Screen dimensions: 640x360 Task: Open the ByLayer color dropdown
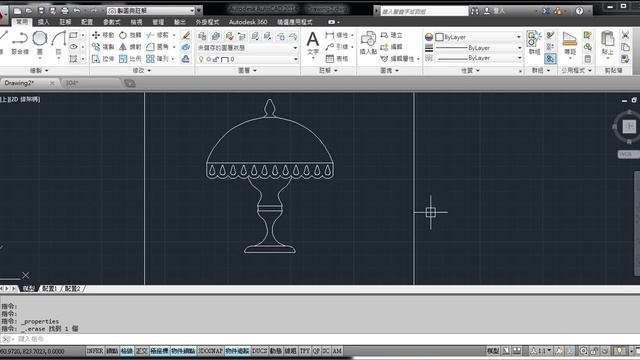pos(478,37)
